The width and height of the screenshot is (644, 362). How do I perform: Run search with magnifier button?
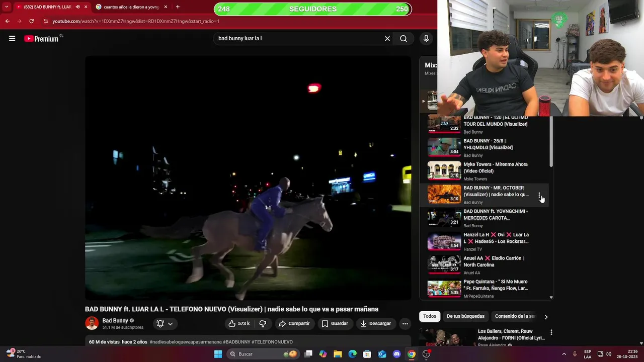(x=404, y=39)
